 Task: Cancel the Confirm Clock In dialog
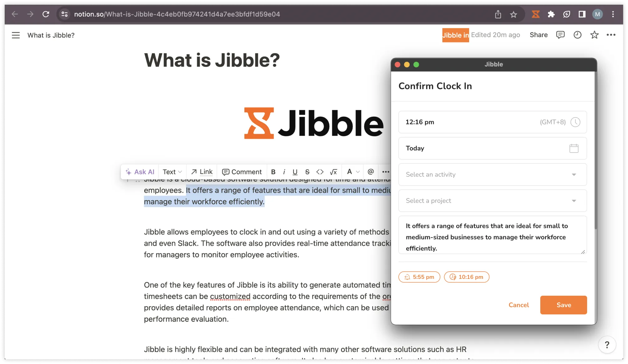(x=518, y=305)
